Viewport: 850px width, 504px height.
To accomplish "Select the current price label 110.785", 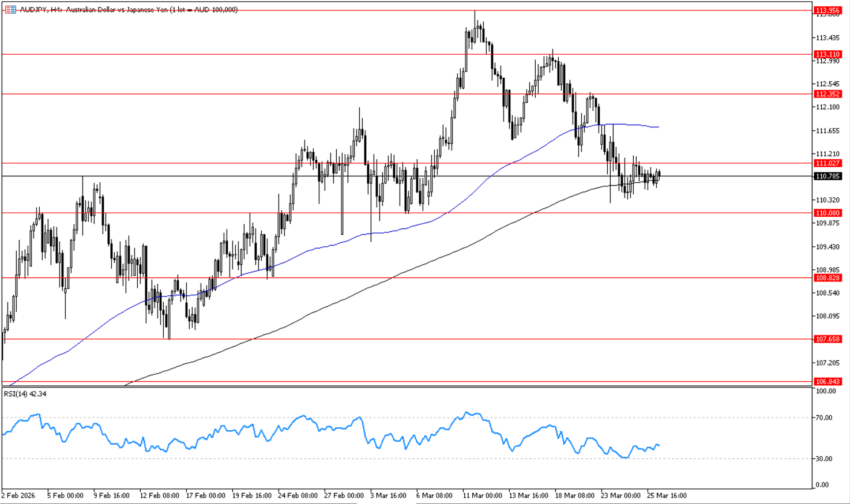I will click(828, 176).
